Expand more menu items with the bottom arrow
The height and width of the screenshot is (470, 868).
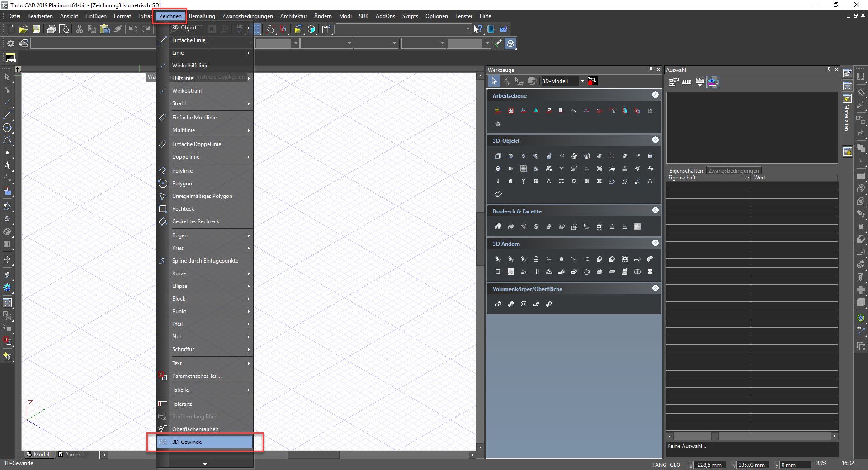click(205, 464)
